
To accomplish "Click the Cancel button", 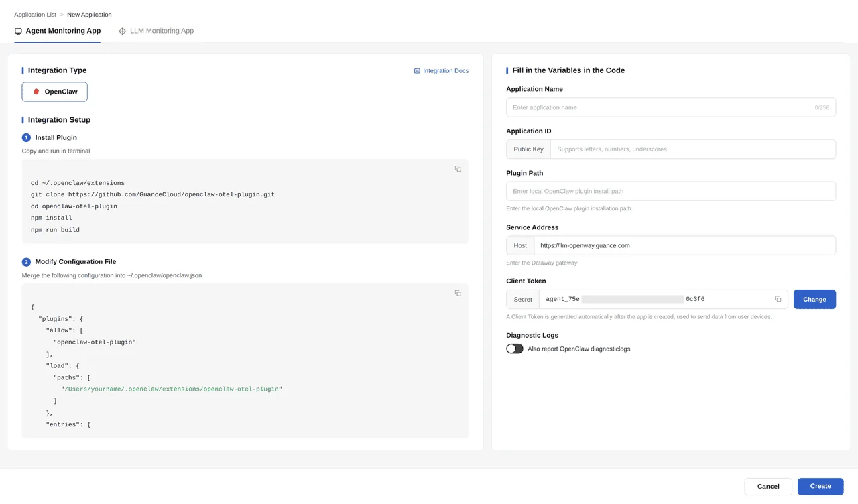I will point(768,487).
